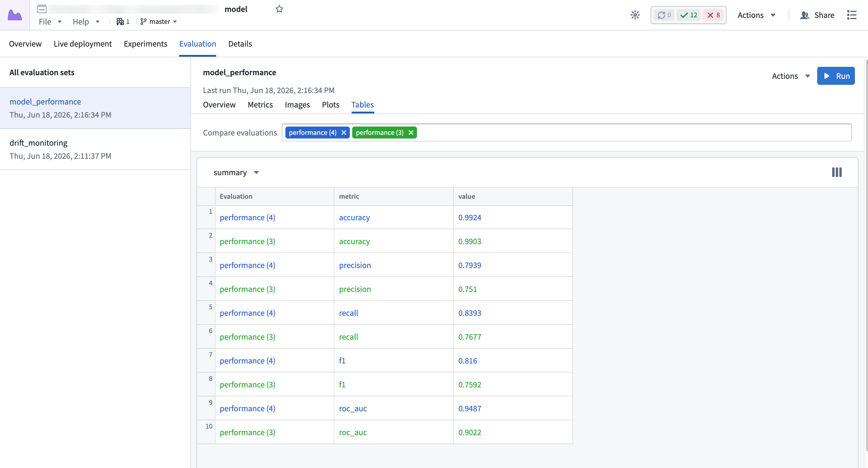Click the Share person icon

[x=804, y=15]
